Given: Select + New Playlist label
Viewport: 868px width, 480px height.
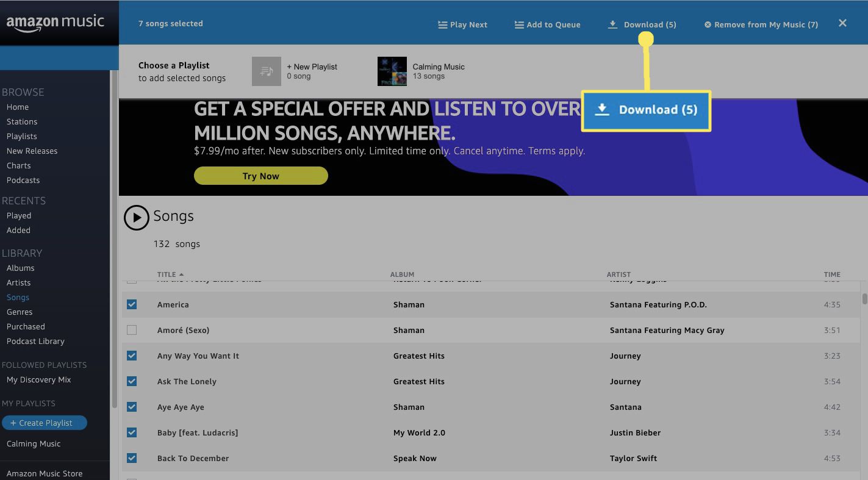Looking at the screenshot, I should (x=312, y=66).
